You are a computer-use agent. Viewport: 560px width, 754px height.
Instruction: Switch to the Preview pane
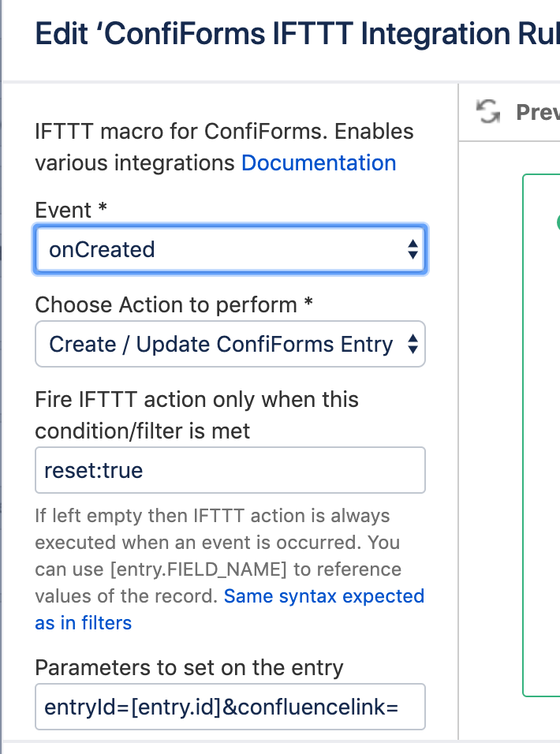[x=537, y=112]
